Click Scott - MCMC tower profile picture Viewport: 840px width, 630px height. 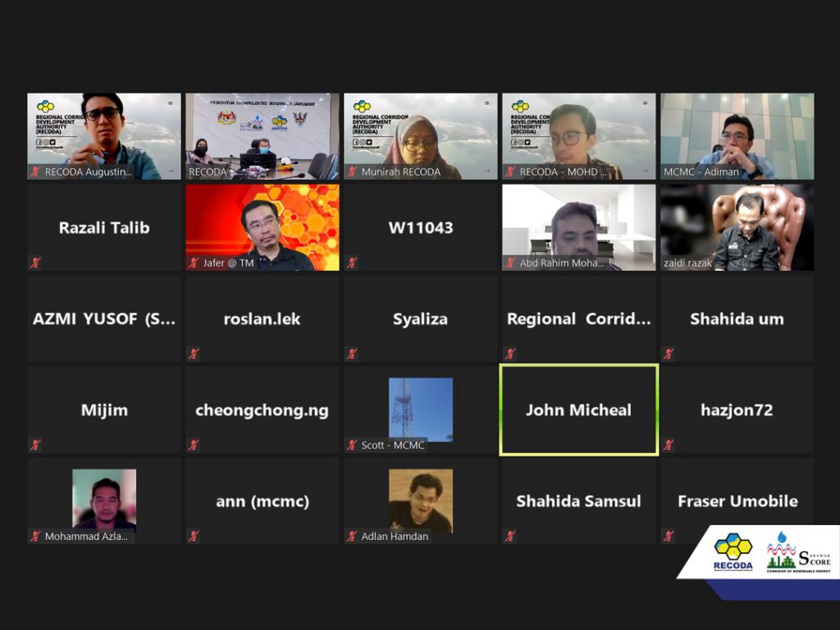pyautogui.click(x=421, y=410)
